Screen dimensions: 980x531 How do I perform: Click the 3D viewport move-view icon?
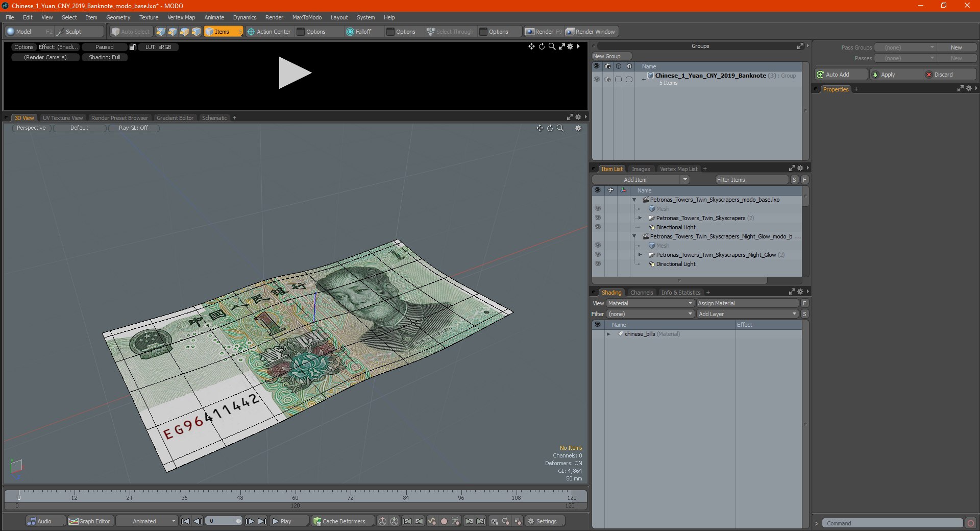tap(540, 128)
